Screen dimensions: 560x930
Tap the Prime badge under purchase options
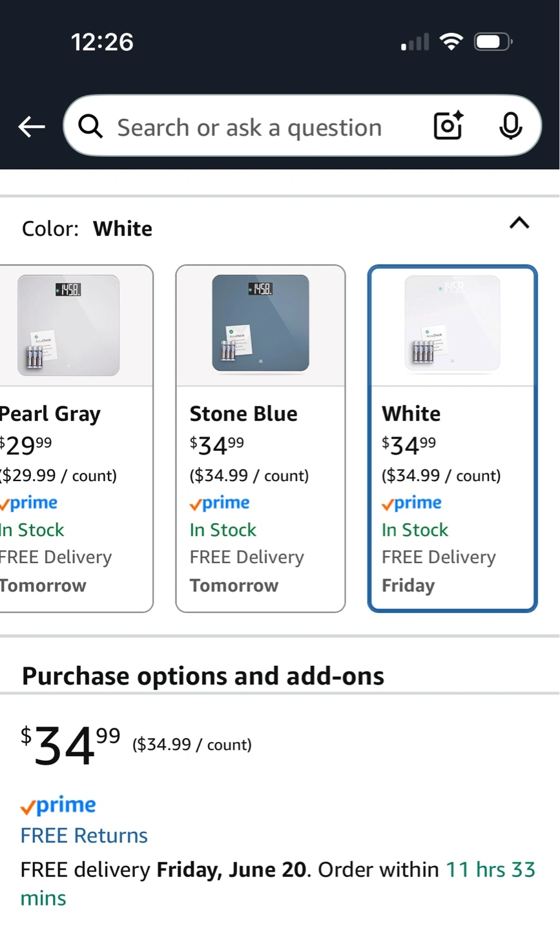[58, 805]
